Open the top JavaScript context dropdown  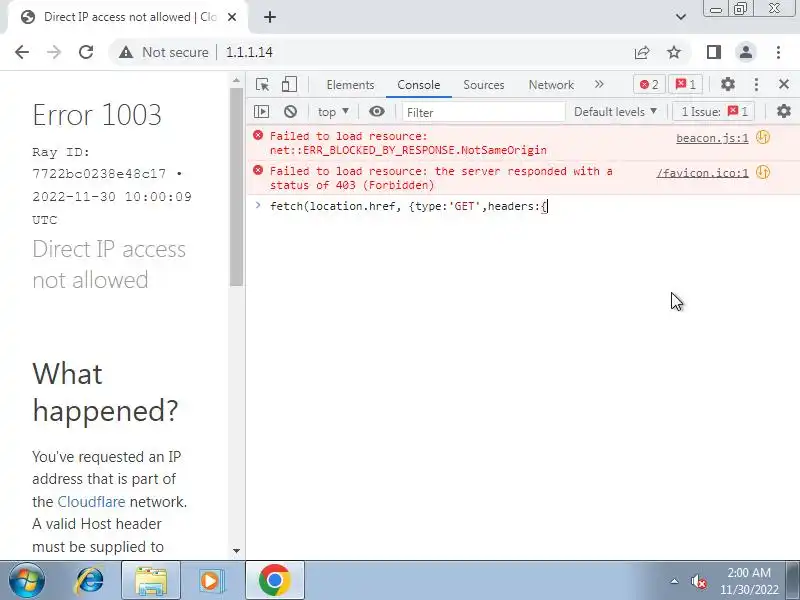pos(333,112)
